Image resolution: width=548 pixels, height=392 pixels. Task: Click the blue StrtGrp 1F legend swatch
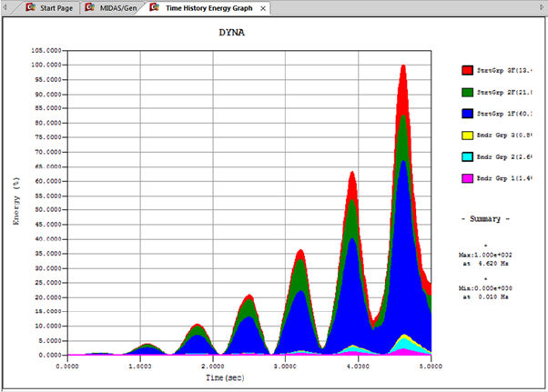point(467,114)
